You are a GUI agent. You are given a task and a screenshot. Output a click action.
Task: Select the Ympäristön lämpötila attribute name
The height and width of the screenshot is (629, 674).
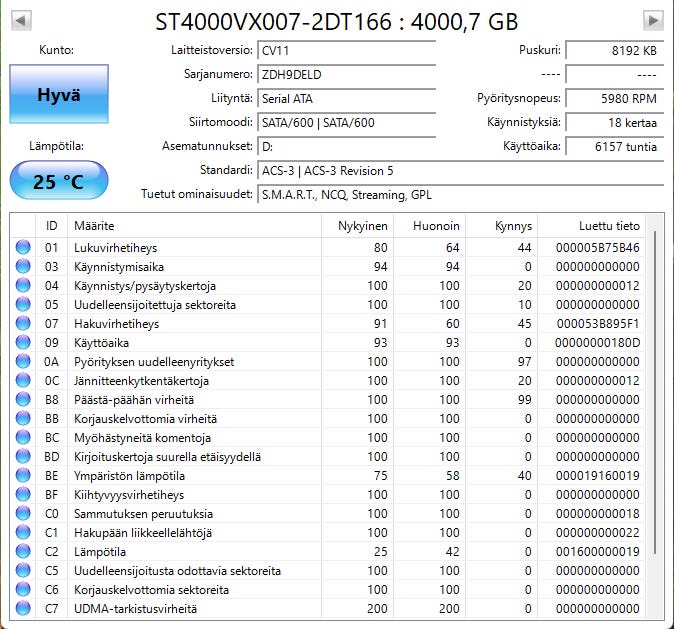point(129,476)
